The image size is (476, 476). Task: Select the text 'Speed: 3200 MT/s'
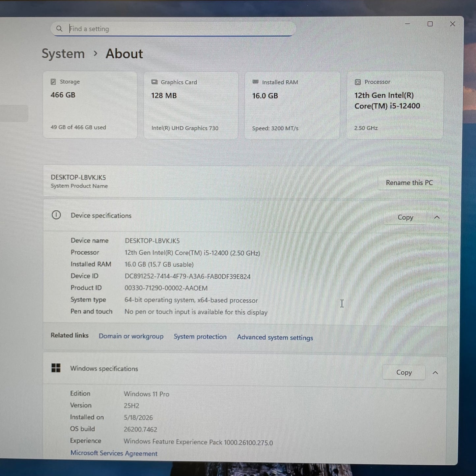click(275, 128)
